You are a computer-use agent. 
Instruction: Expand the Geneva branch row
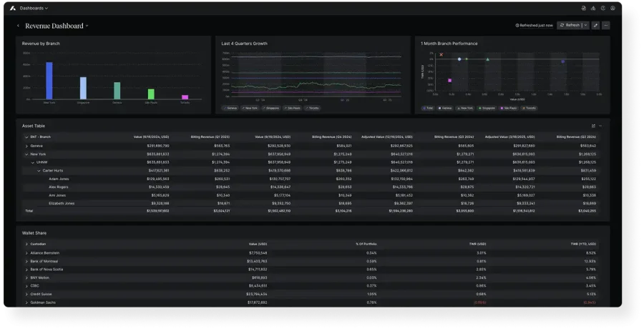pyautogui.click(x=26, y=146)
